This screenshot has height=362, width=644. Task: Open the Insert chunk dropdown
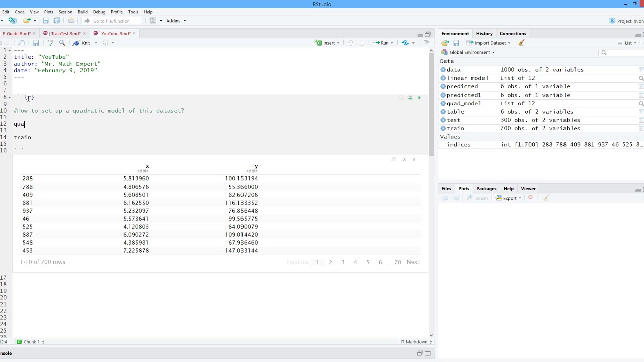[327, 43]
